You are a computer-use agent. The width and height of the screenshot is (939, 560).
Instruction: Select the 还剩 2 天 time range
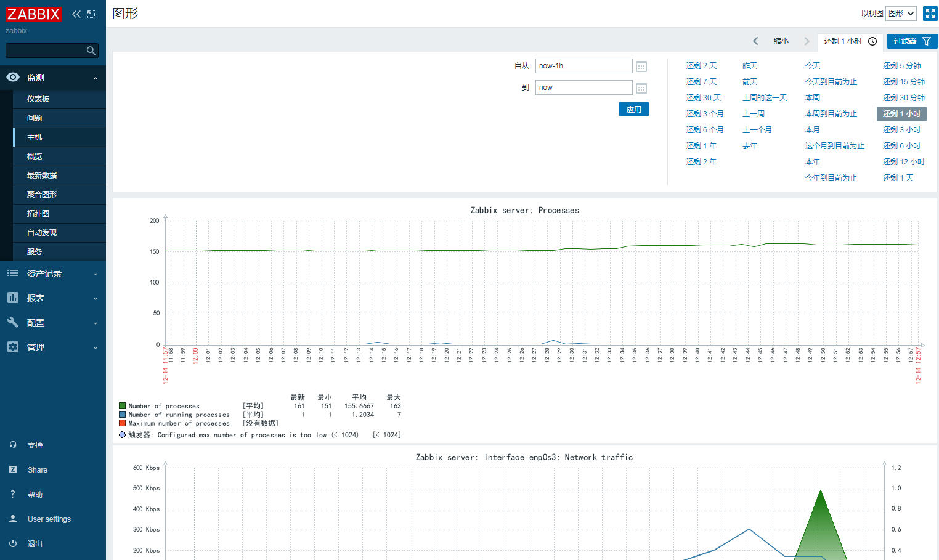[702, 66]
